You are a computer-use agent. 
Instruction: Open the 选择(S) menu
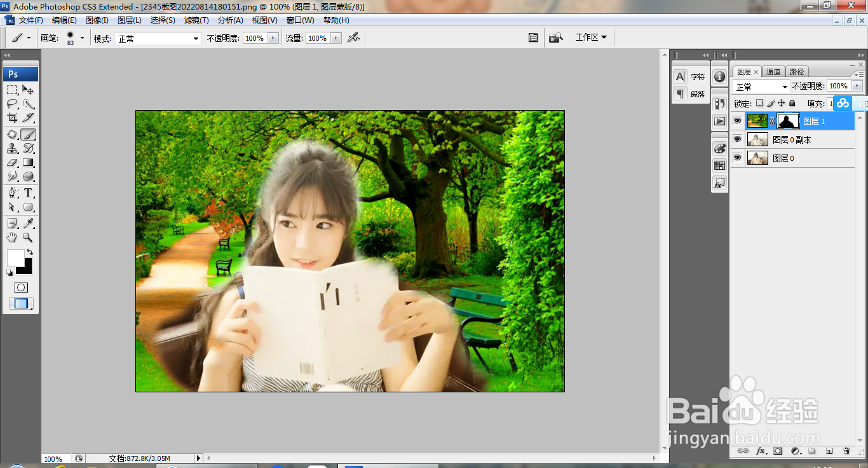(x=163, y=20)
